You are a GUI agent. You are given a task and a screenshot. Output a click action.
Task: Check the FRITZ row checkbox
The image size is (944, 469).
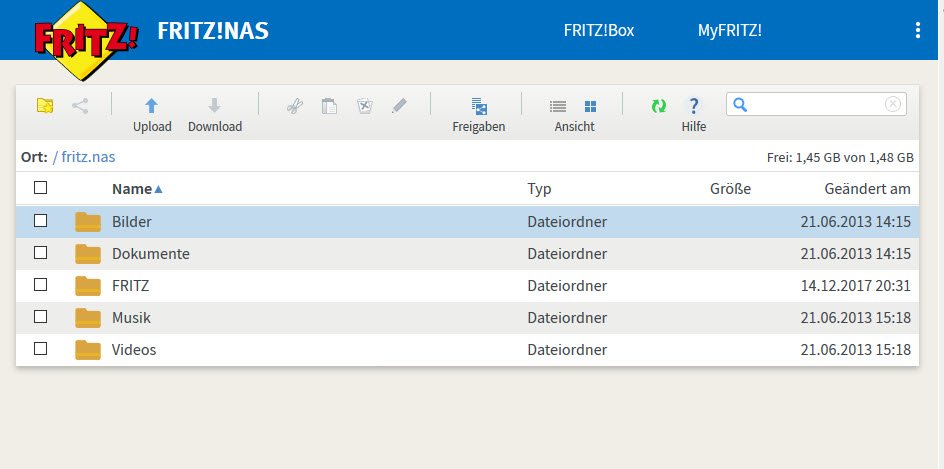point(40,284)
